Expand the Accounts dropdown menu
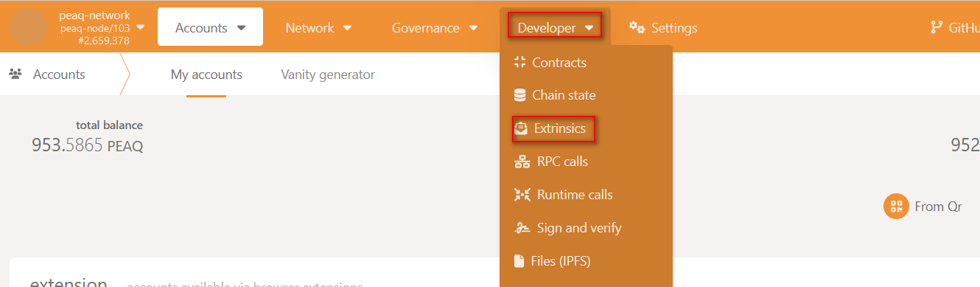 [210, 28]
